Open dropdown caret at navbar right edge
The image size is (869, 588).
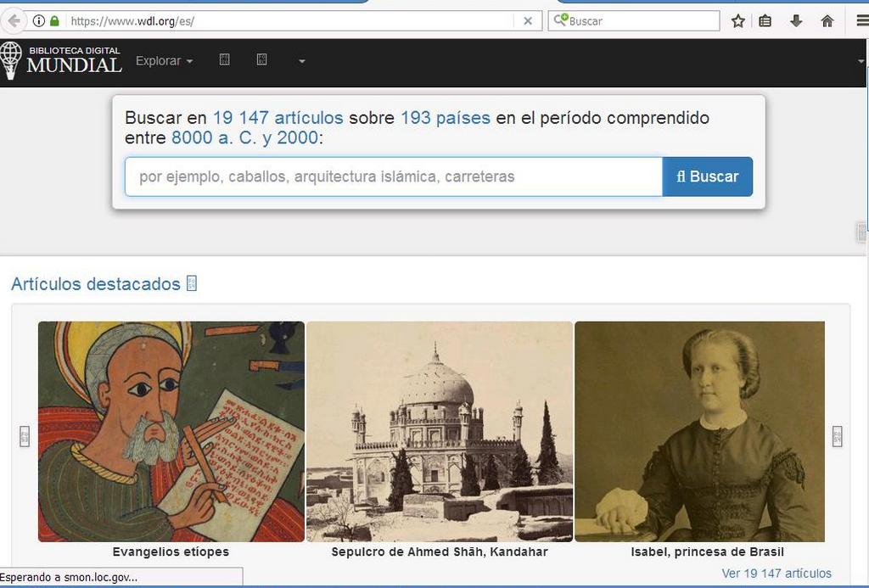click(x=861, y=61)
